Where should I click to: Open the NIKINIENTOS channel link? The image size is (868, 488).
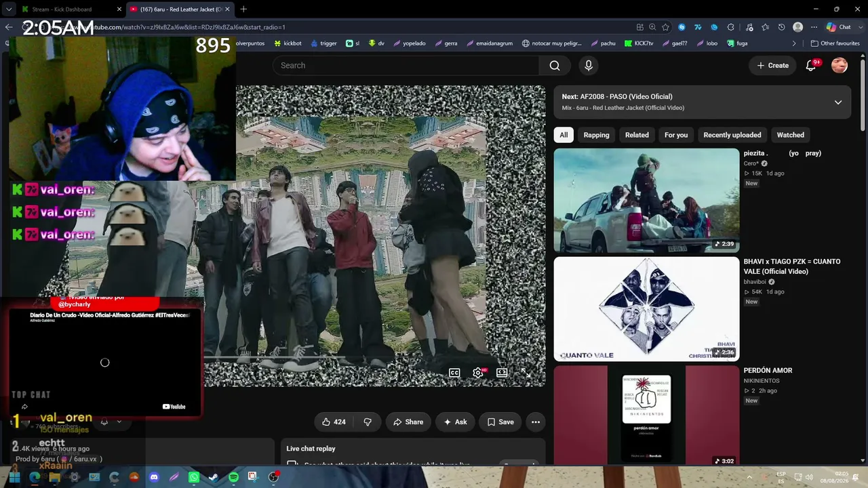(x=762, y=381)
